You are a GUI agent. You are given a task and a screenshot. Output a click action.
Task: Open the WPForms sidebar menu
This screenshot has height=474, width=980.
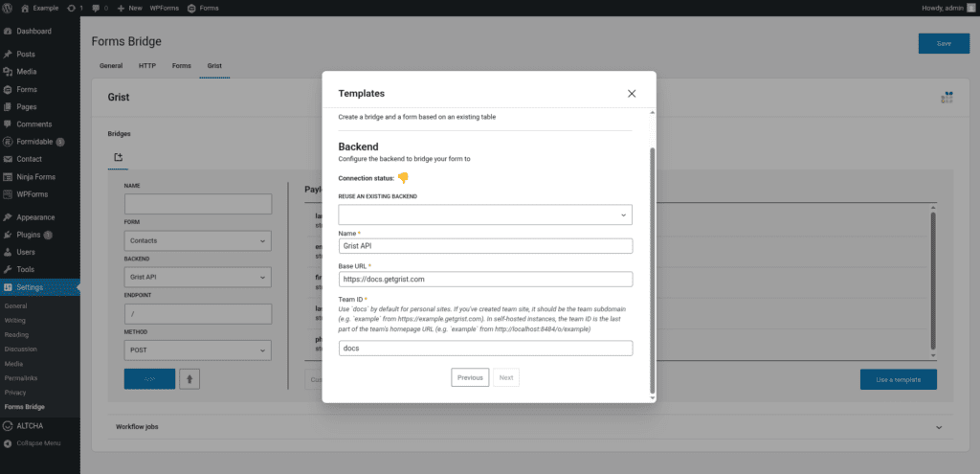40,194
